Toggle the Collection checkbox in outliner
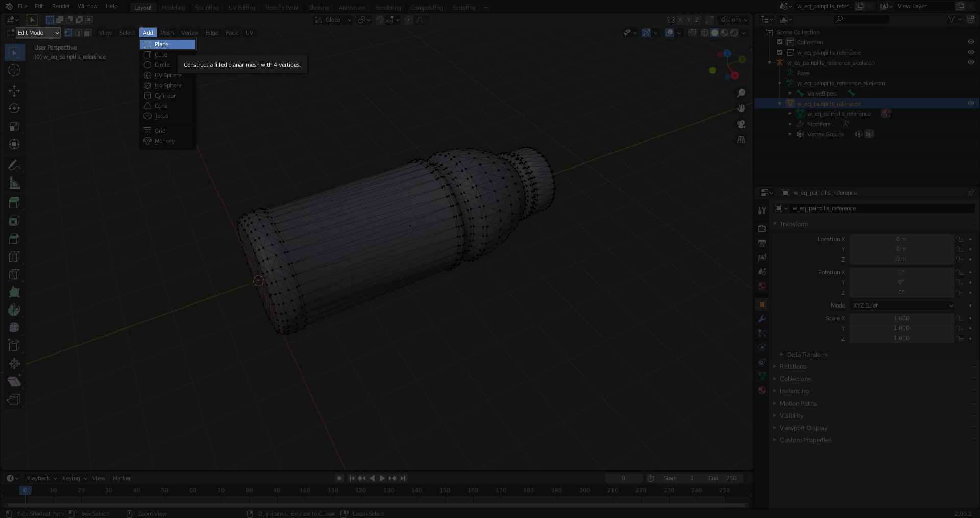This screenshot has width=980, height=518. pos(780,42)
